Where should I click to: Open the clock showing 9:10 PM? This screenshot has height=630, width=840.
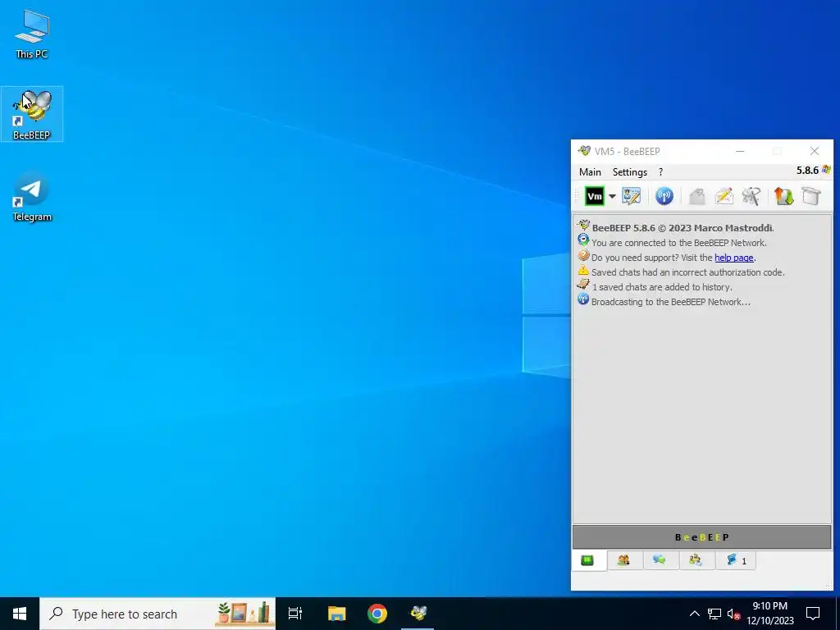[x=769, y=614]
